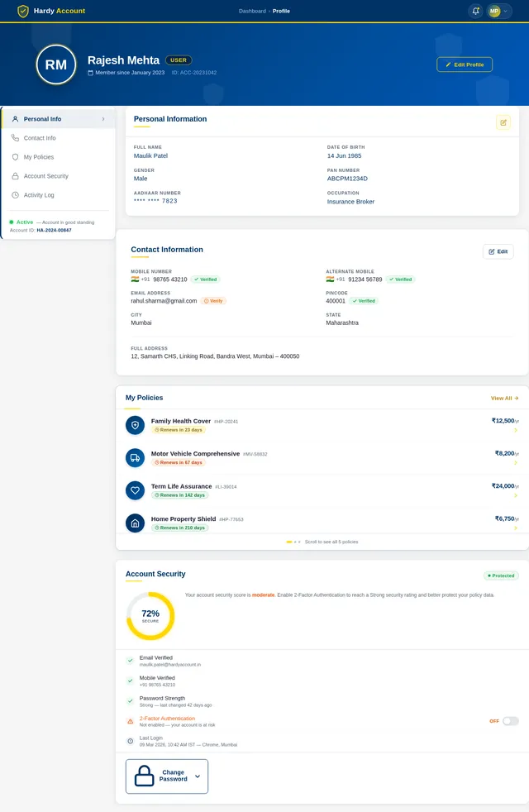Click the Hardy Account shield logo
The width and height of the screenshot is (529, 812).
coord(23,11)
